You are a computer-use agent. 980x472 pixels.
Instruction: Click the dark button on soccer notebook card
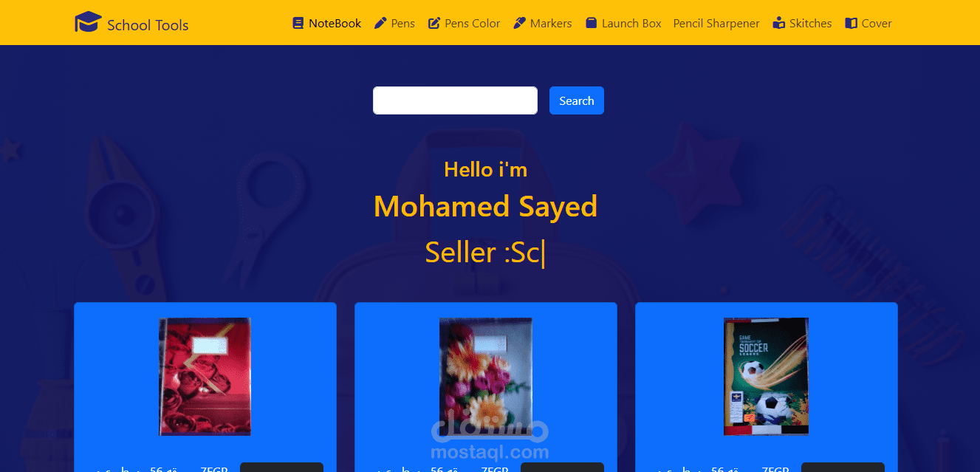pos(843,467)
